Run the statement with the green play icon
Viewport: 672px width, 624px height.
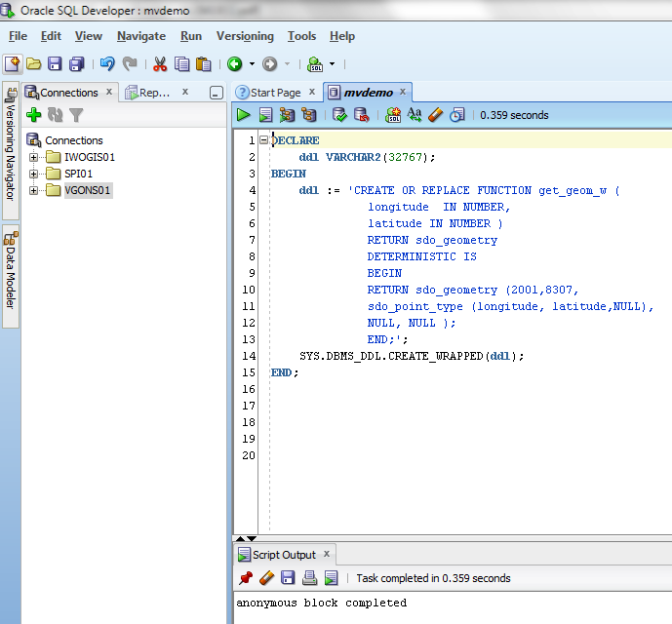[x=244, y=115]
